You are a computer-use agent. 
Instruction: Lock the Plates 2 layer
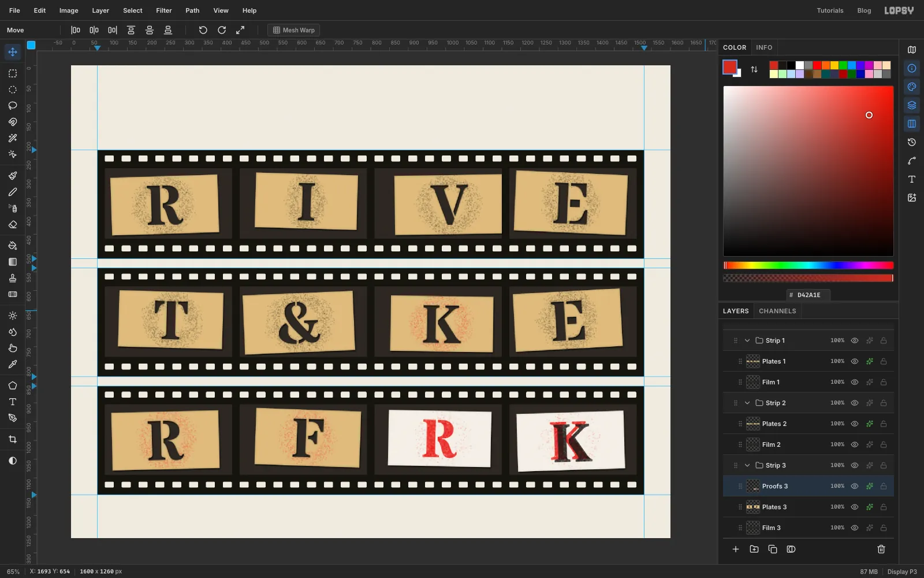coord(884,424)
